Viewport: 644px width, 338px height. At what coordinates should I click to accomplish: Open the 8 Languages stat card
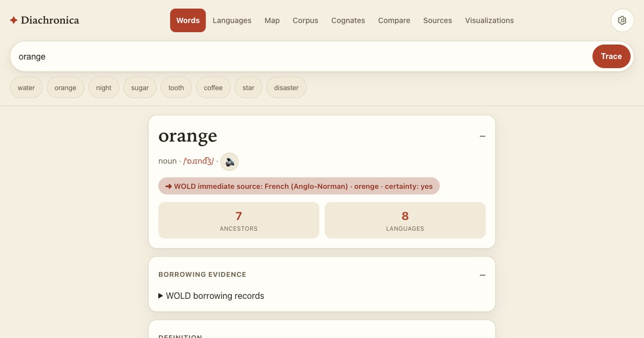[x=405, y=221]
